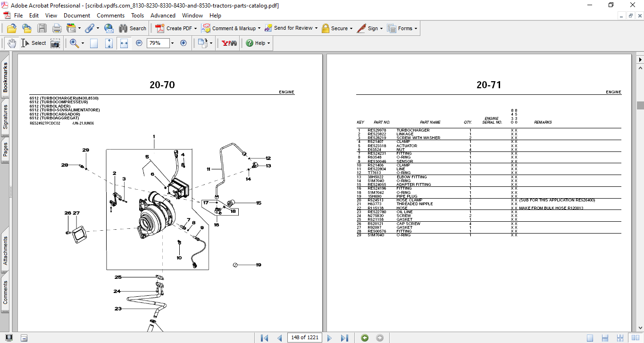Jump to the last page

point(345,338)
